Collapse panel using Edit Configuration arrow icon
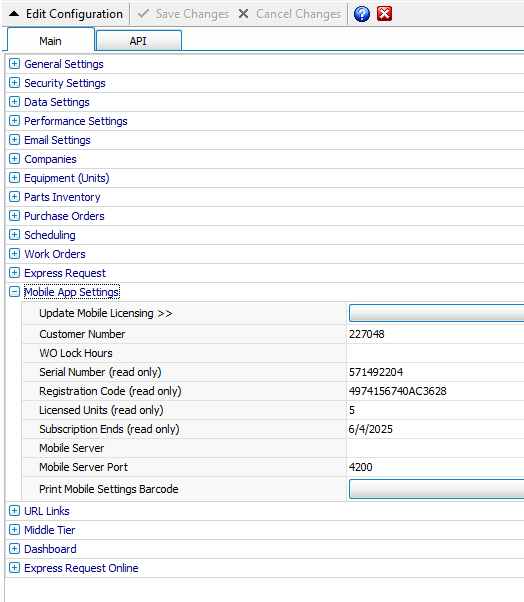 pos(14,14)
